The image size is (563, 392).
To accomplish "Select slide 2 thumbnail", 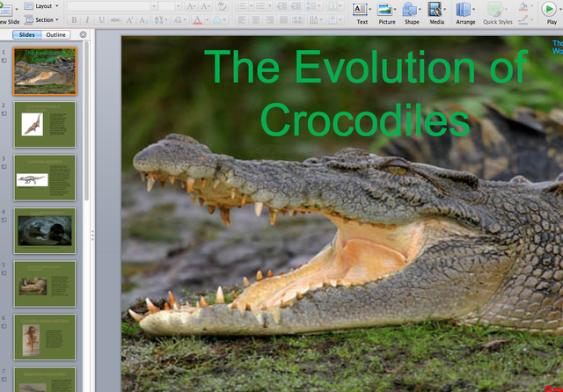I will coord(45,125).
